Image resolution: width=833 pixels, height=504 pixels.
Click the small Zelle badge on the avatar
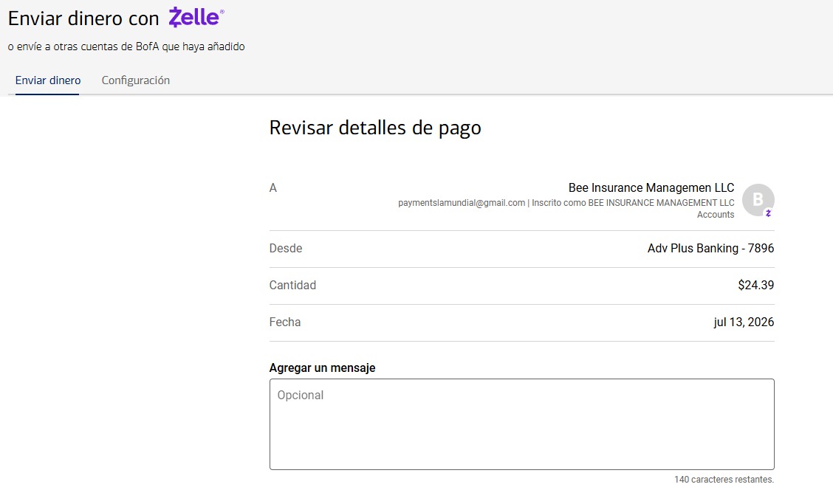768,213
